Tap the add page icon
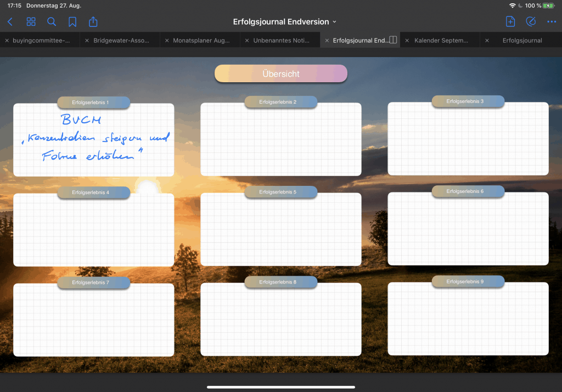This screenshot has height=392, width=562. click(510, 22)
